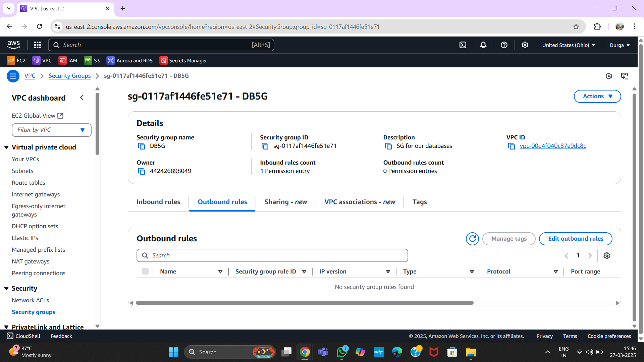Image resolution: width=644 pixels, height=362 pixels.
Task: Open the AWS home logo
Action: point(13,45)
